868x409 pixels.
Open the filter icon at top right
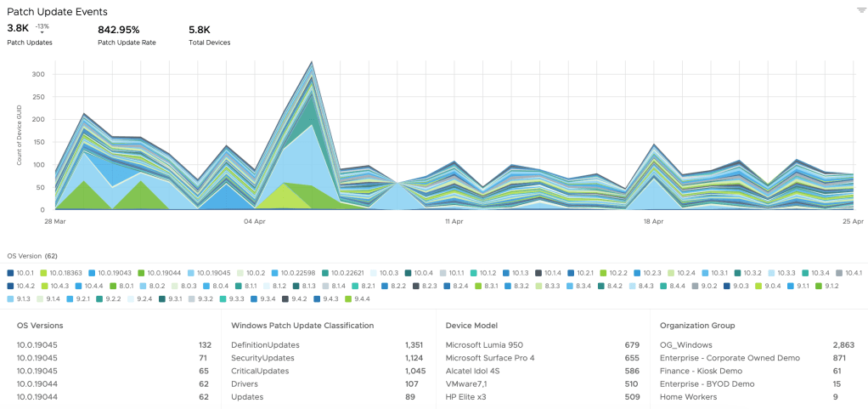[860, 10]
